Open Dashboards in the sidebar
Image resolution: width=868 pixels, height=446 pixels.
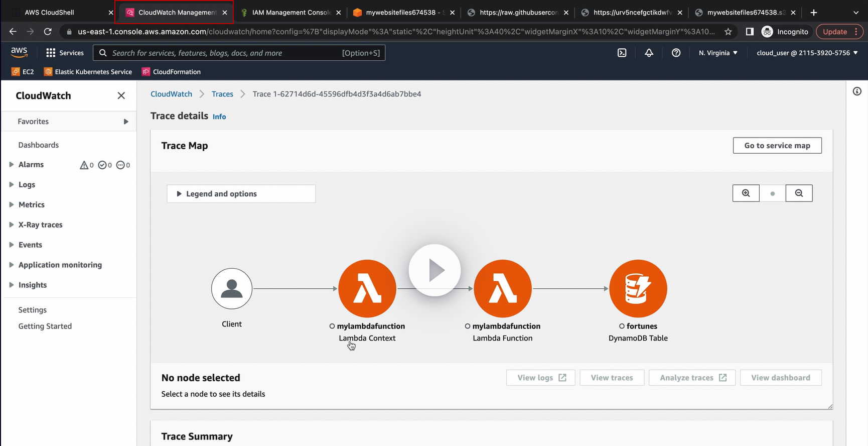tap(39, 145)
